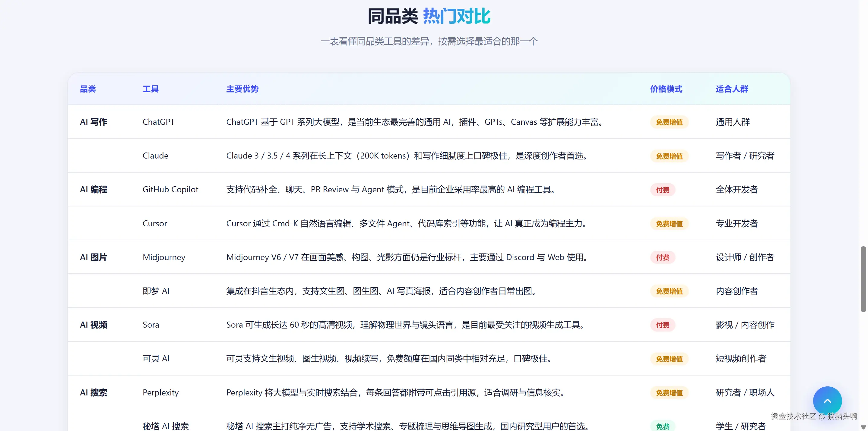Screen dimensions: 868x431
Task: Select Sora in the 工具 column
Action: click(151, 325)
